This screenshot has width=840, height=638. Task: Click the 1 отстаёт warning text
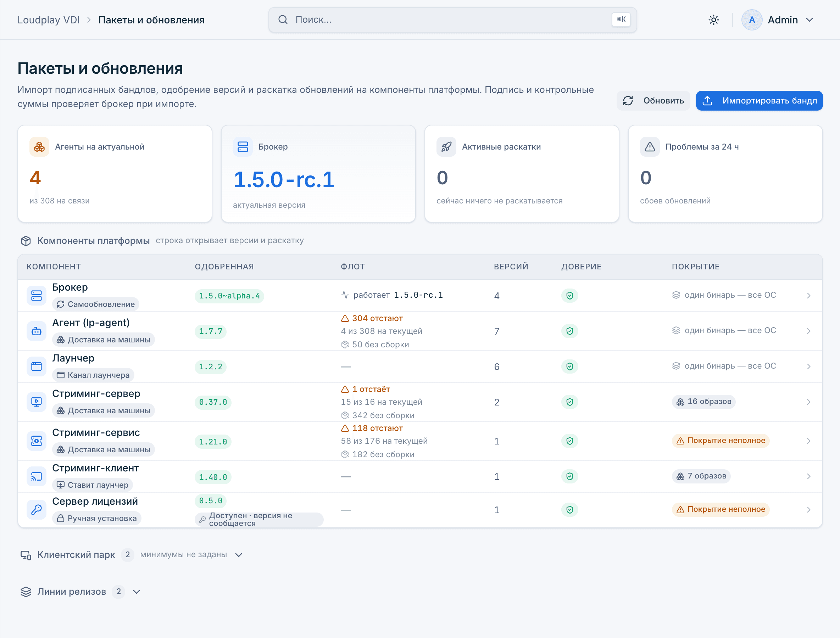371,389
